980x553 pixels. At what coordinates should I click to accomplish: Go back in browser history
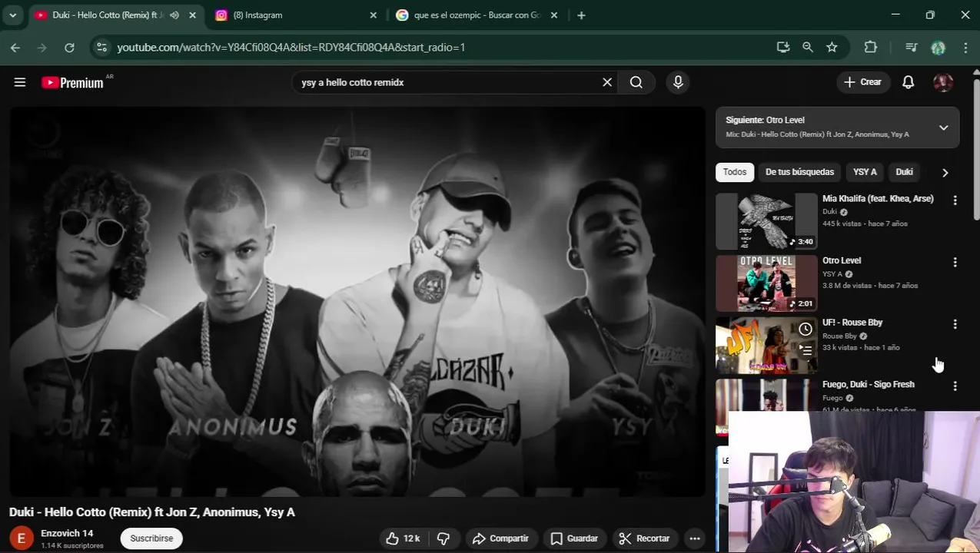pos(15,48)
